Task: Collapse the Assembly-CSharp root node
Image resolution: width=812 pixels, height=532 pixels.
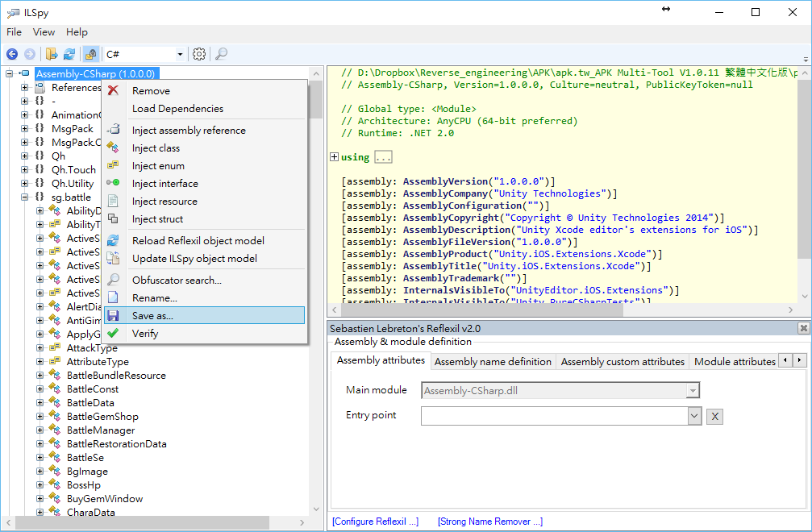Action: [x=10, y=73]
